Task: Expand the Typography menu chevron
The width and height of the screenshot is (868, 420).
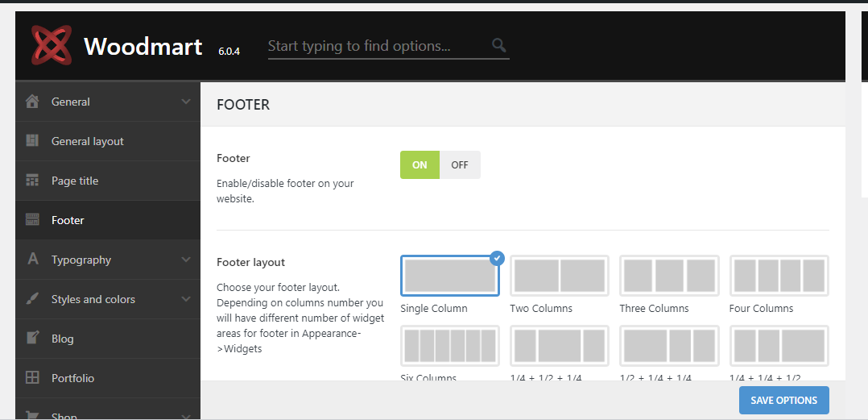Action: click(185, 260)
